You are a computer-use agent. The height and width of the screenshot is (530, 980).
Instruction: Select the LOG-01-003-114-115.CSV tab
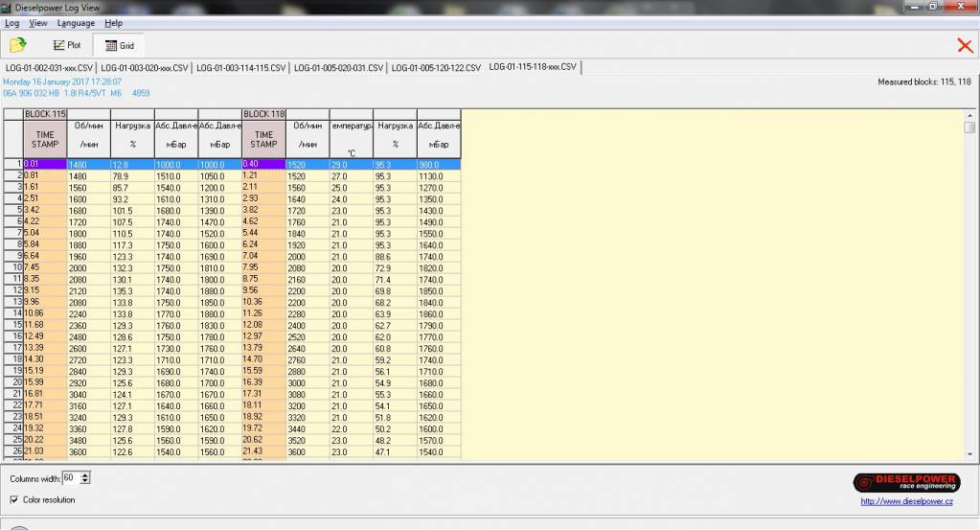pyautogui.click(x=240, y=68)
